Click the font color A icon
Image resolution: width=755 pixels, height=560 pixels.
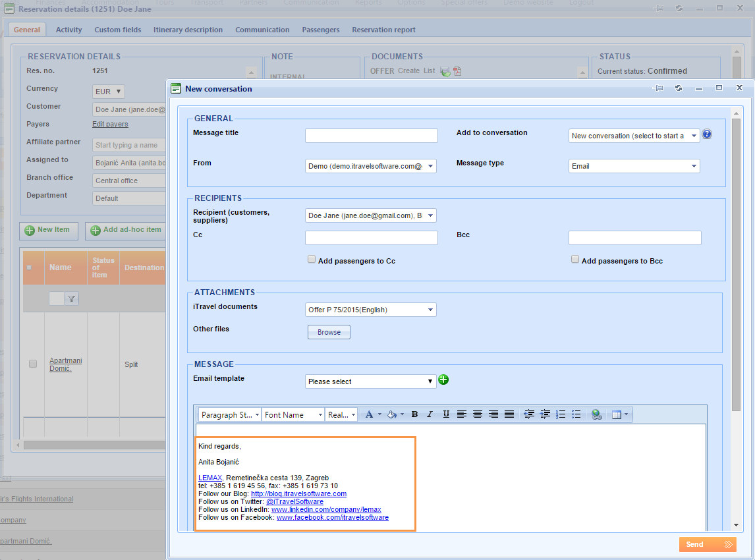click(x=369, y=414)
